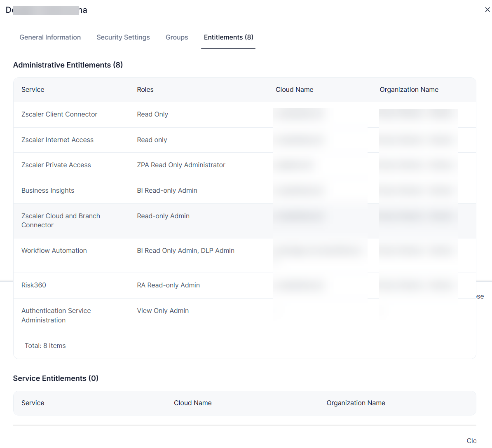Click the Roles column header

[145, 90]
